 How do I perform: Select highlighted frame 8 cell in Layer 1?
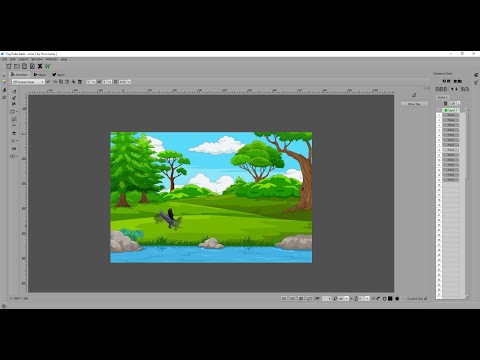(x=451, y=150)
